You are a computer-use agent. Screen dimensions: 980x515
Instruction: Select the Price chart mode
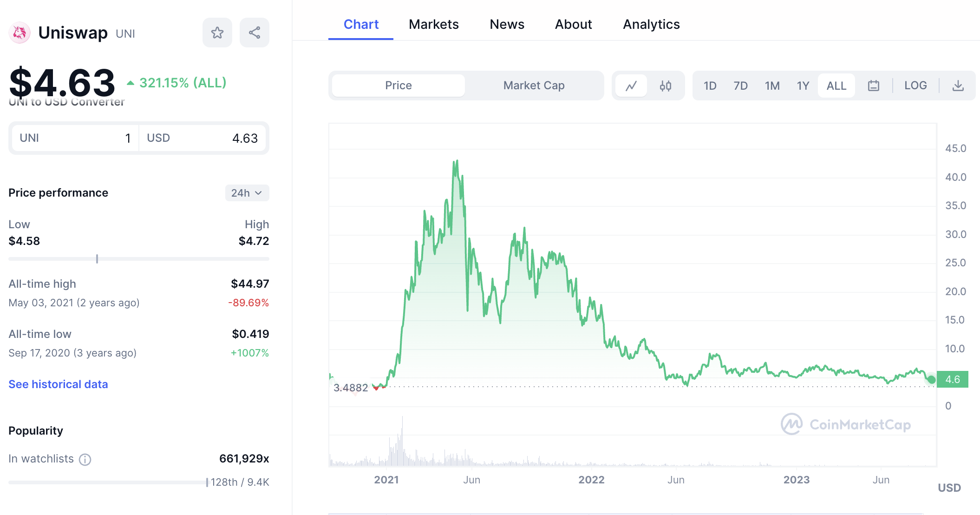(399, 86)
